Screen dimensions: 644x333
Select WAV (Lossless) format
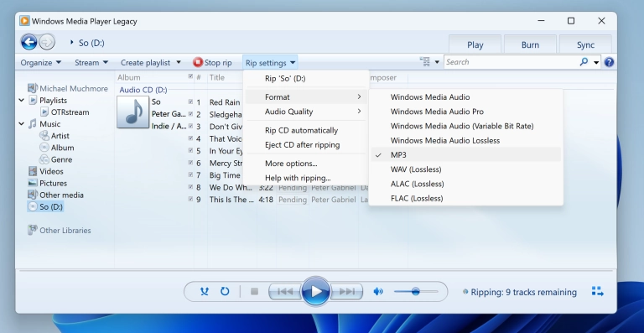[465, 169]
